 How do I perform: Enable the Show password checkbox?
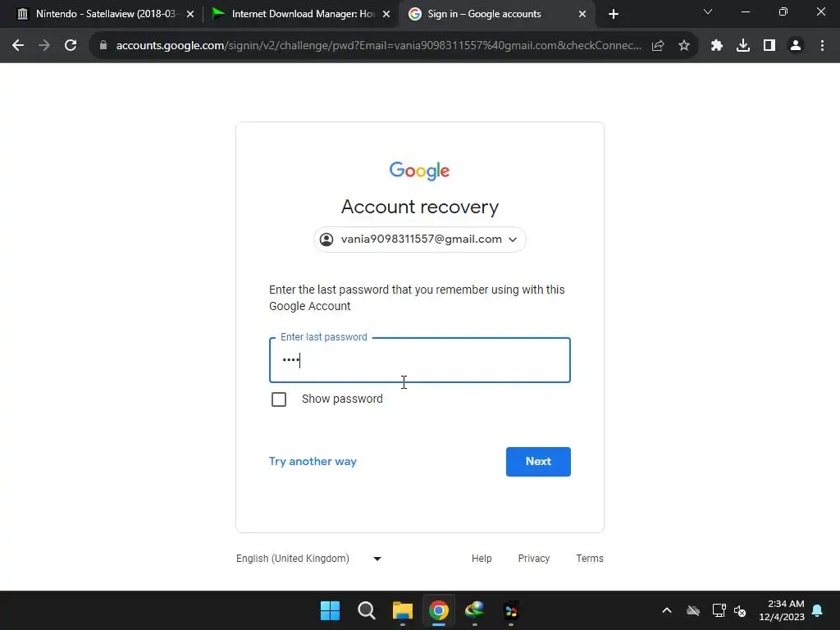pos(279,399)
